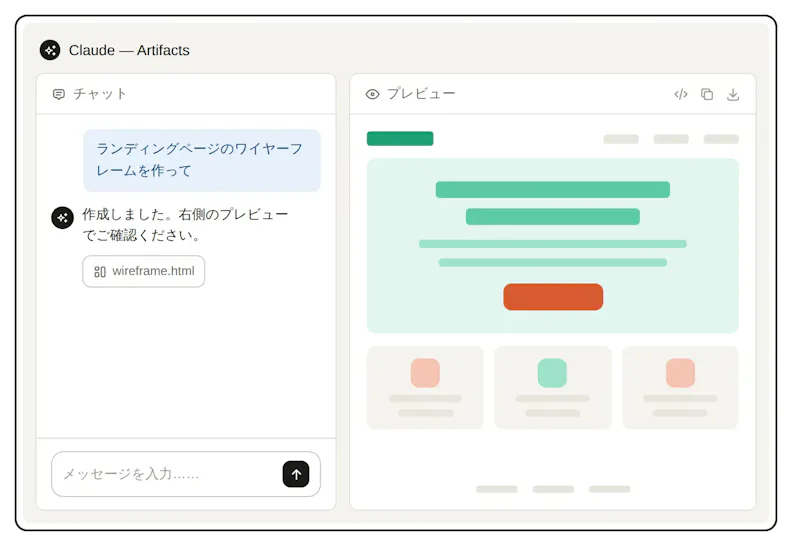Click the file icon on the wireframe.html chip

point(100,272)
